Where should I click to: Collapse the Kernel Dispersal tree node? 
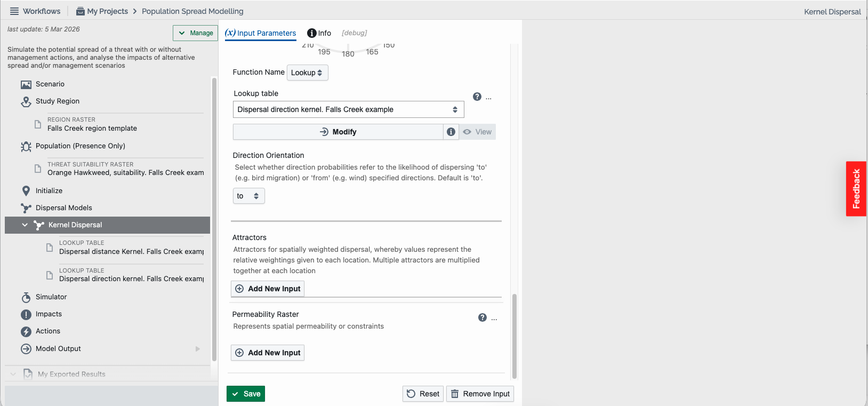25,225
